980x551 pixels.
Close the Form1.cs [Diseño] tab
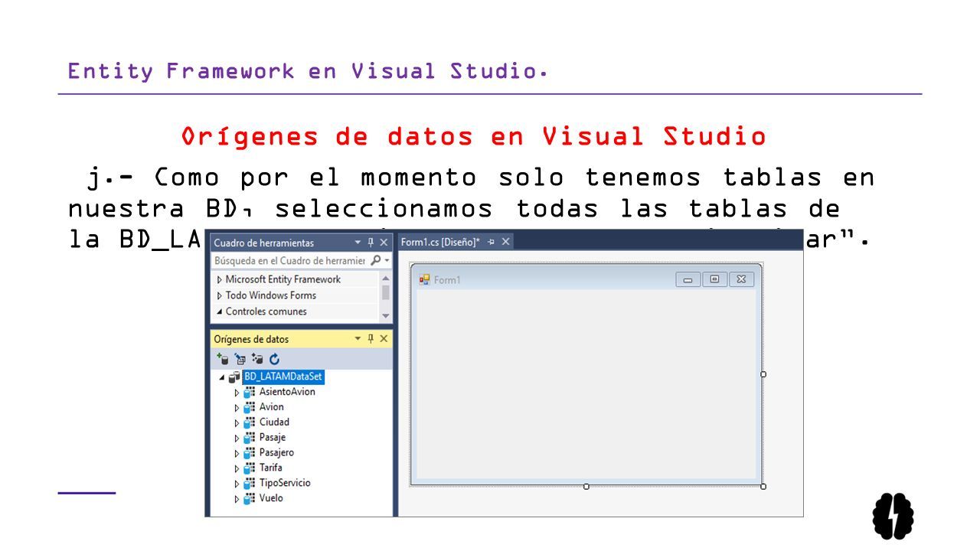505,242
